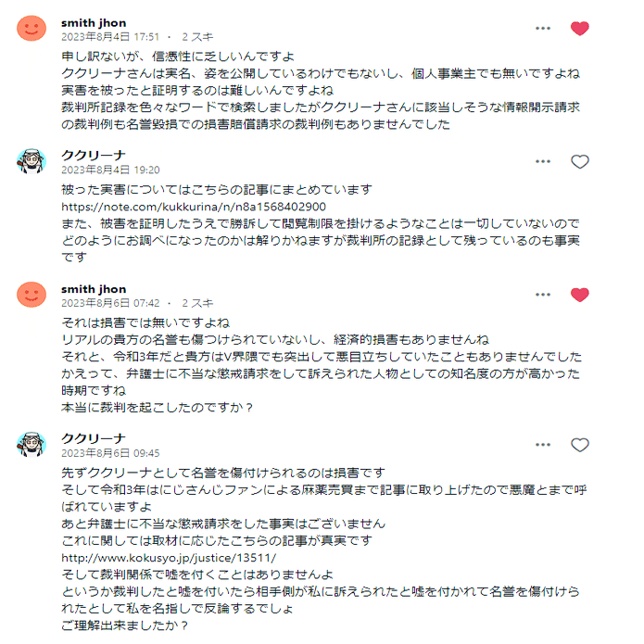The height and width of the screenshot is (644, 644).
Task: Open more options on ククリーナ's 09:45 comment
Action: point(543,445)
